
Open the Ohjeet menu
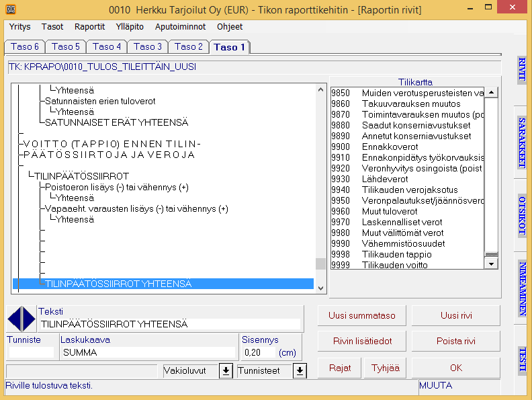coord(230,26)
